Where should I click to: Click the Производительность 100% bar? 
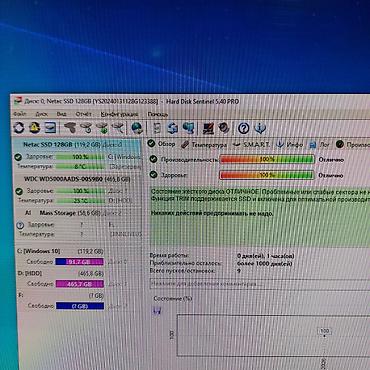point(267,160)
